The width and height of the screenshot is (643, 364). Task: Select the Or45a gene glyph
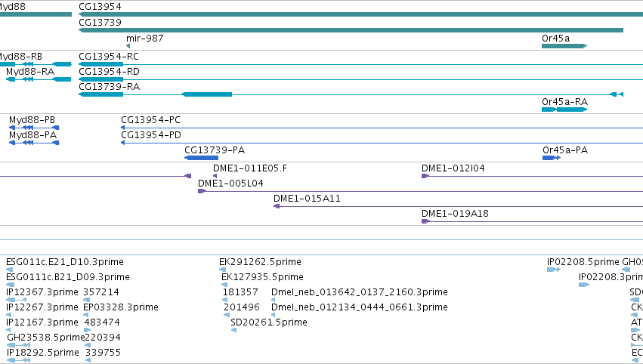click(564, 46)
